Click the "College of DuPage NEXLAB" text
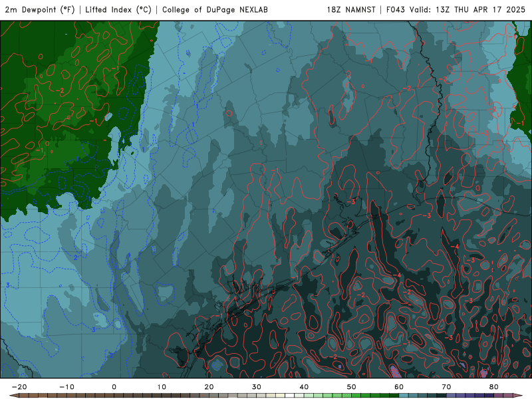The height and width of the screenshot is (399, 532). tap(215, 9)
